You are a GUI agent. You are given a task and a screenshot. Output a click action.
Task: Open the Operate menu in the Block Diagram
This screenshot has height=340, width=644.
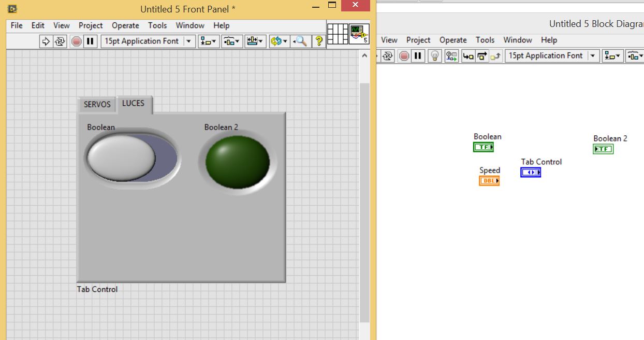(x=453, y=40)
